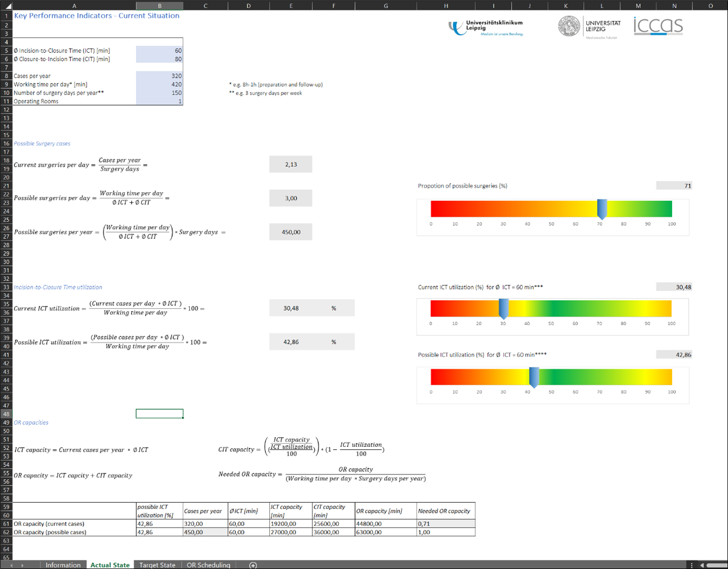Image resolution: width=728 pixels, height=569 pixels.
Task: Select column B header
Action: pyautogui.click(x=159, y=6)
